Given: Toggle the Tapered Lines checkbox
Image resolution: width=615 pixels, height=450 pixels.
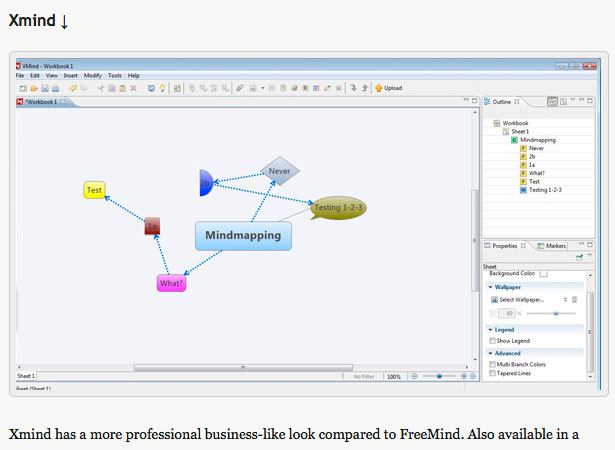Looking at the screenshot, I should (x=492, y=373).
